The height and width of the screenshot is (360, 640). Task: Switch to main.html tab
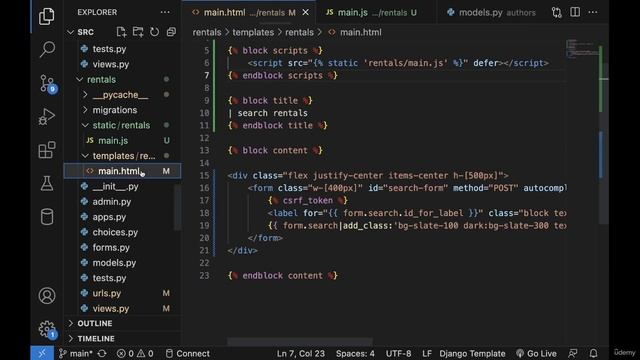249,13
